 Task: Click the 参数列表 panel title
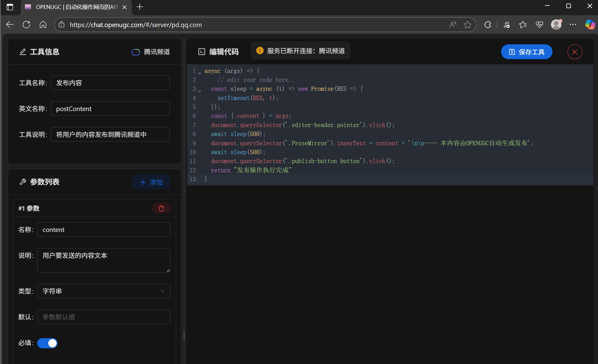click(x=45, y=182)
